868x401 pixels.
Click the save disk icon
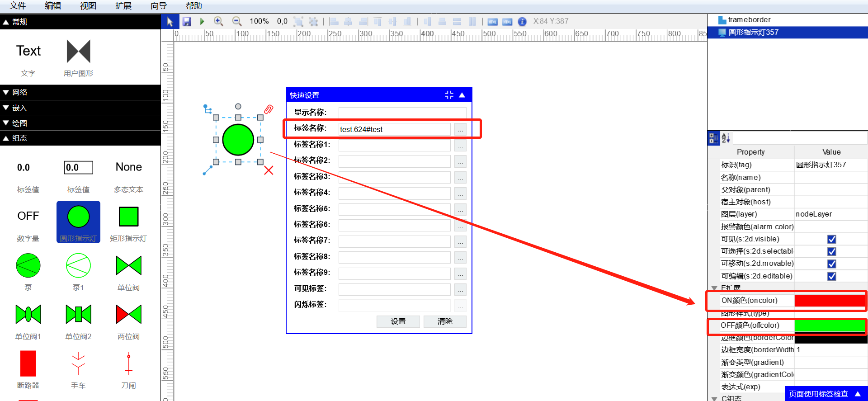pyautogui.click(x=187, y=21)
